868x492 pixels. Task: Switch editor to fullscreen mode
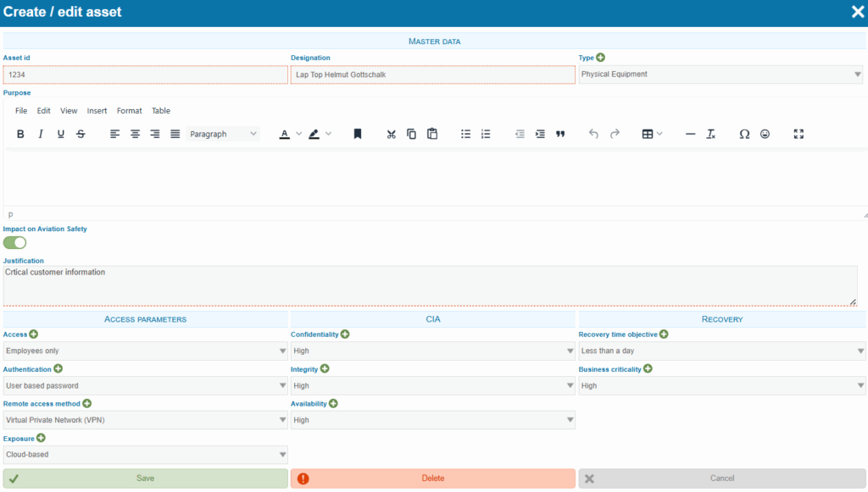pyautogui.click(x=798, y=134)
